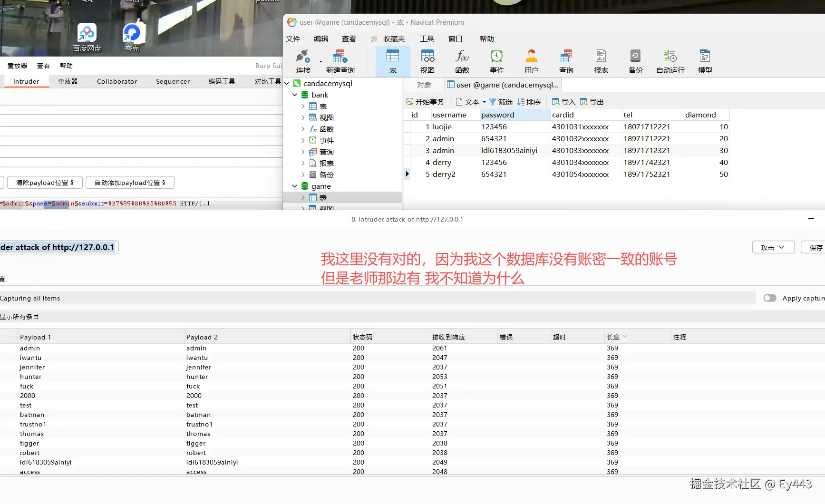
Task: Open the 自动运行 automation toolbar icon
Action: coord(670,61)
